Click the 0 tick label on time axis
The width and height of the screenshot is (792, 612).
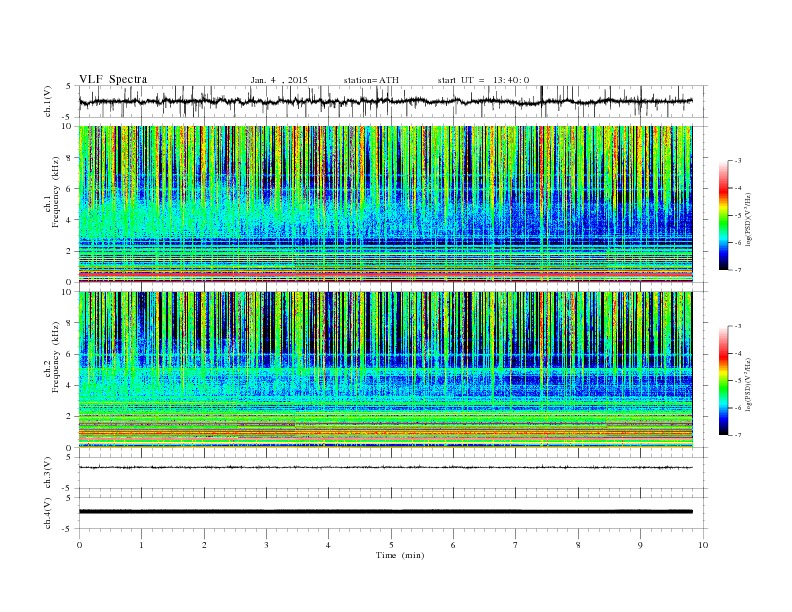(x=79, y=545)
